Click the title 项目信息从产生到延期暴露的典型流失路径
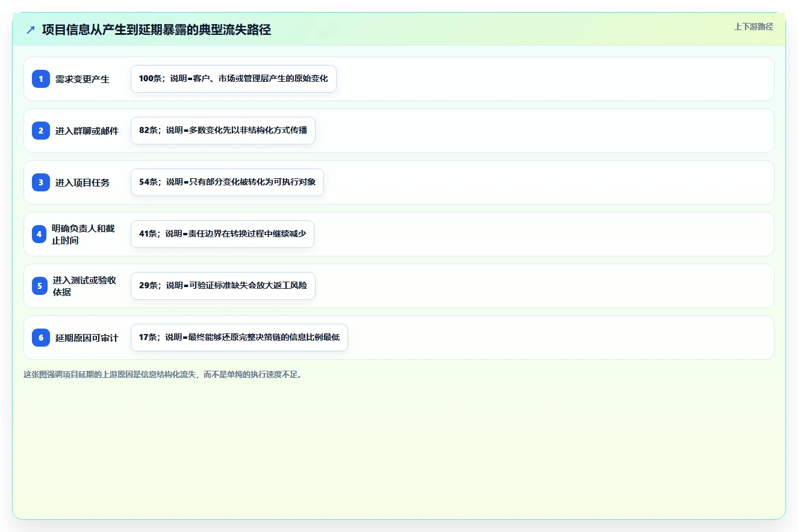 (157, 29)
